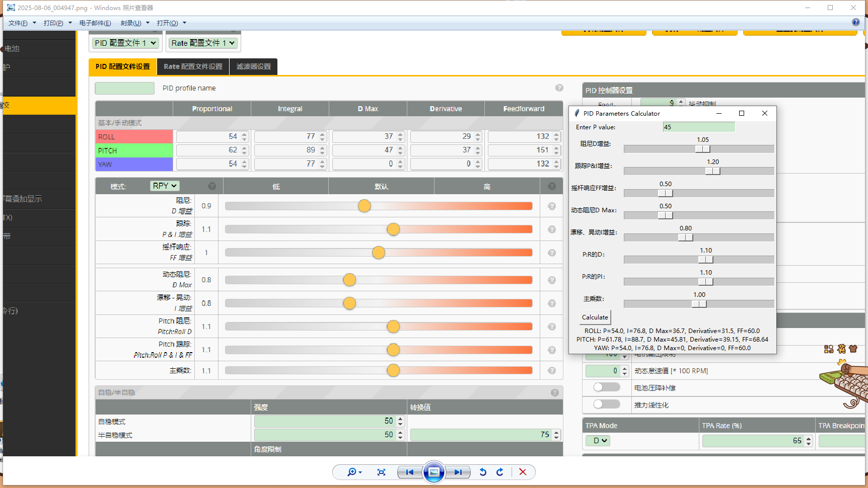The width and height of the screenshot is (868, 488).
Task: Rotate the image clockwise
Action: (500, 472)
